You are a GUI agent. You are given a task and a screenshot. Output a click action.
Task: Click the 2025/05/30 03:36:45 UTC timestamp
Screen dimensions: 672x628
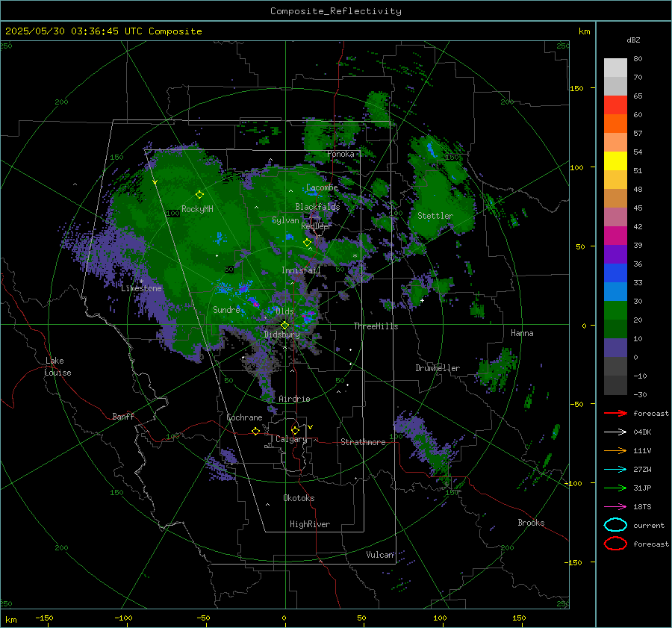pyautogui.click(x=103, y=31)
